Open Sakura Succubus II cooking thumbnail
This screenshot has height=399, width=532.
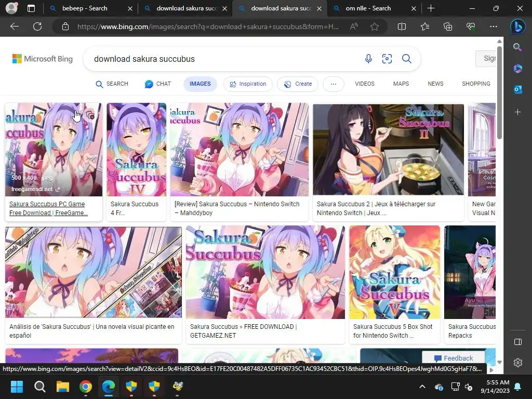pos(388,149)
